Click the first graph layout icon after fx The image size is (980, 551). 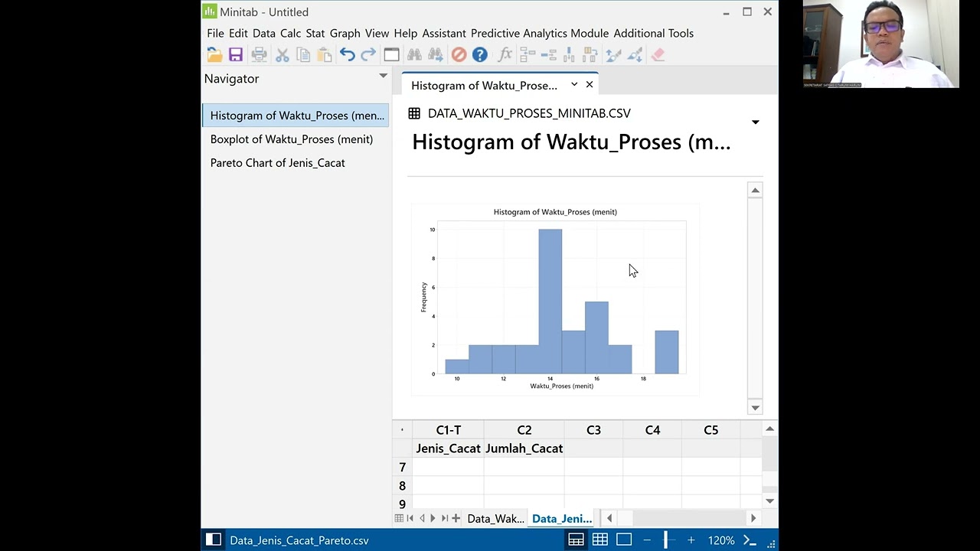(527, 55)
